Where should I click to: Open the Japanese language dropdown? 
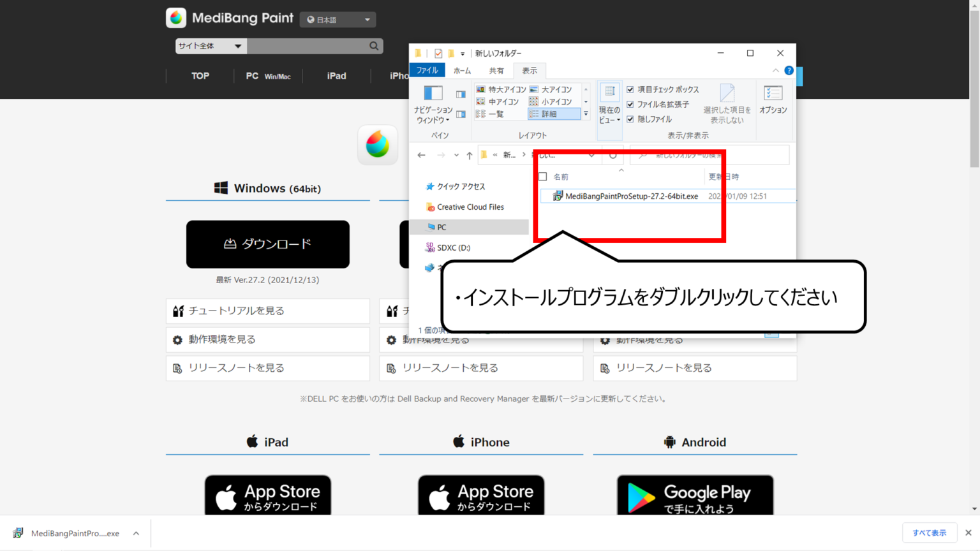click(x=338, y=20)
